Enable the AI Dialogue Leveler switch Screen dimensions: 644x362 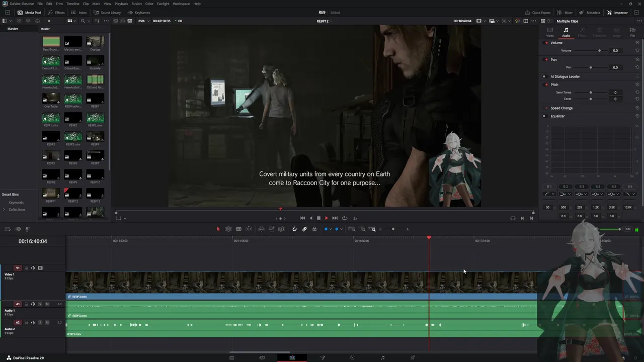pyautogui.click(x=544, y=76)
